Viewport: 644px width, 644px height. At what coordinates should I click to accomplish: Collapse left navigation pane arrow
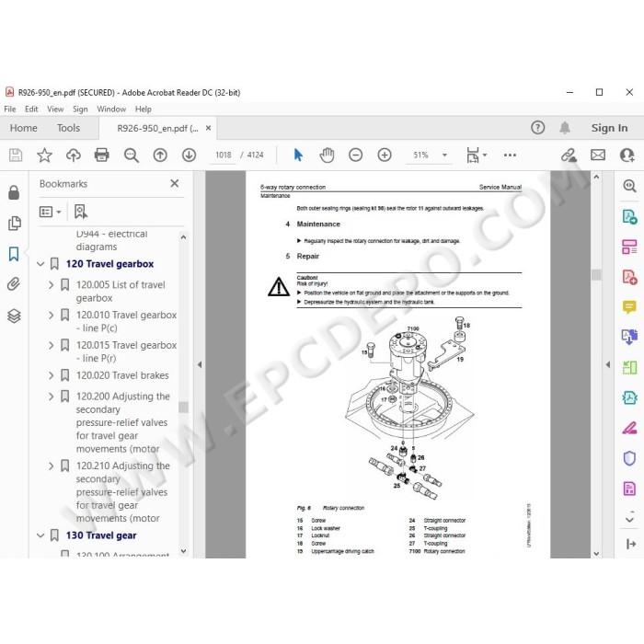click(x=200, y=364)
